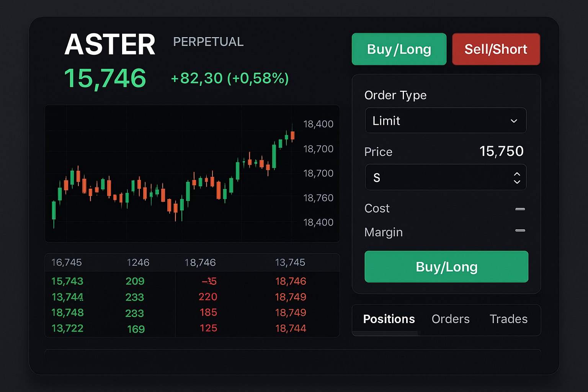Open the Order Type dropdown

[446, 121]
